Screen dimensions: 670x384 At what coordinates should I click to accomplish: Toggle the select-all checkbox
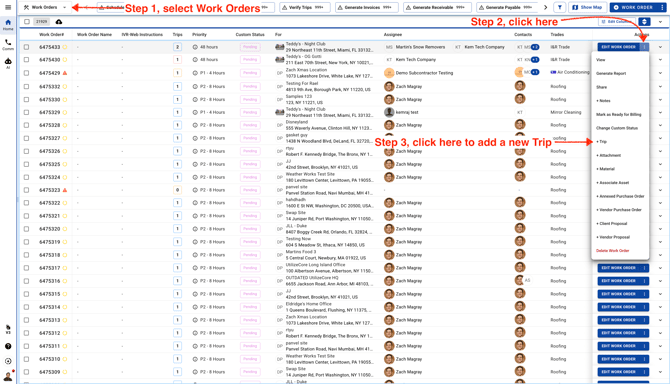(x=27, y=21)
